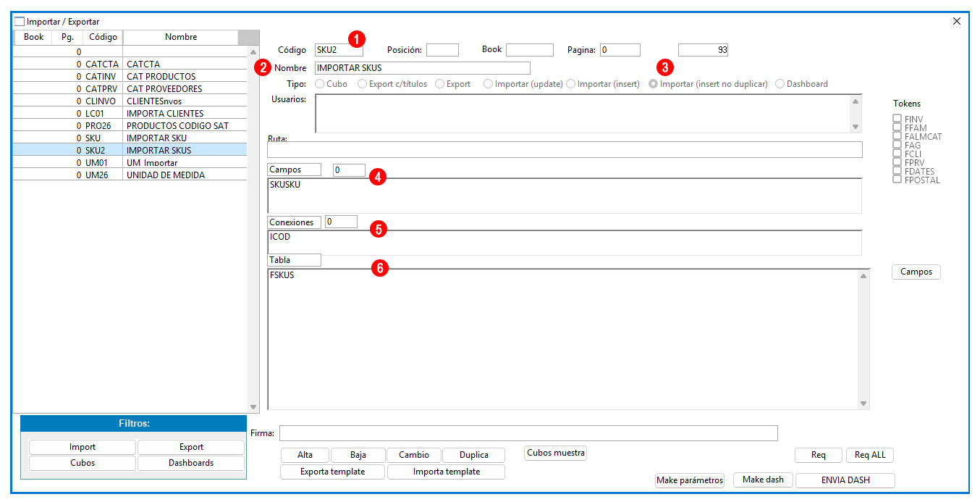
Task: Click the list scrollbar down arrow
Action: point(253,407)
